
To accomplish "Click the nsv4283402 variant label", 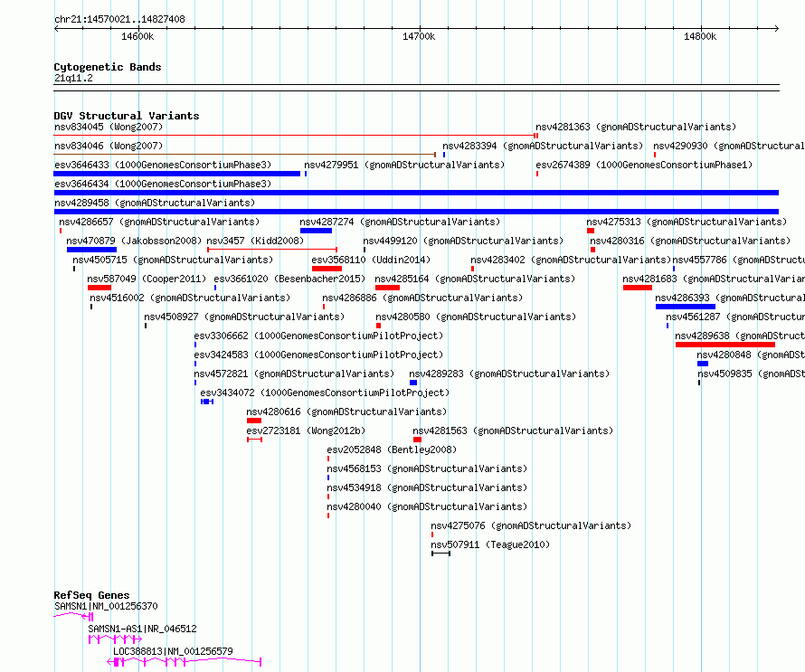I will coord(571,260).
